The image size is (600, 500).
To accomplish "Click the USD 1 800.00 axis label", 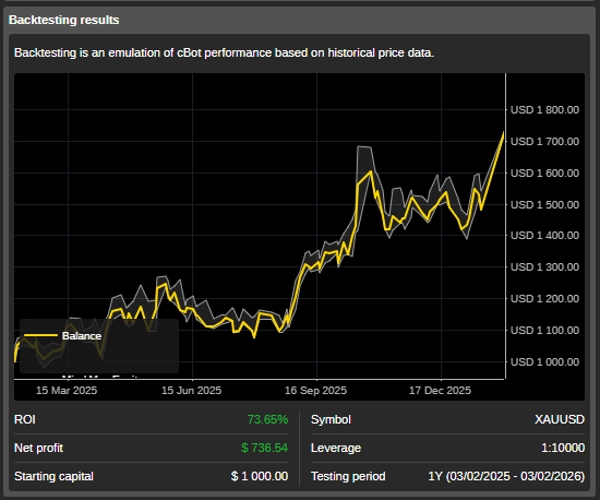I will 545,110.
